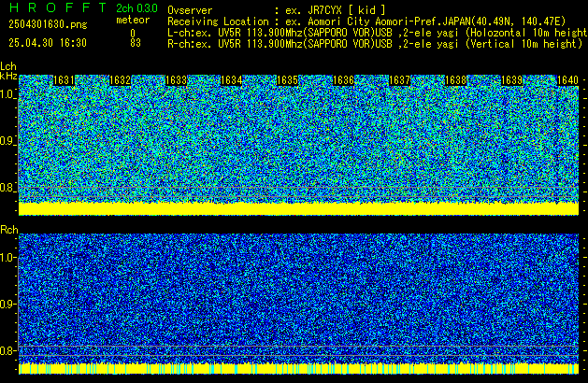Click the Lch yellow signal level bar

click(298, 208)
